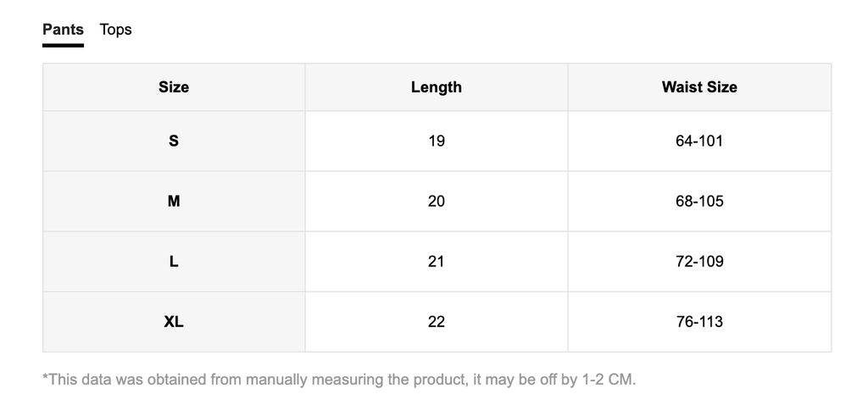The height and width of the screenshot is (400, 868).
Task: Select the Pants tab
Action: pos(63,30)
